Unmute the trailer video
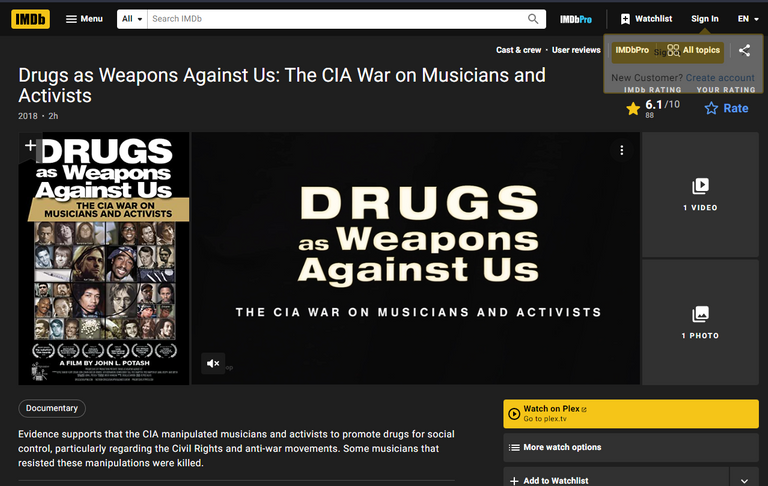The height and width of the screenshot is (486, 768). point(213,363)
